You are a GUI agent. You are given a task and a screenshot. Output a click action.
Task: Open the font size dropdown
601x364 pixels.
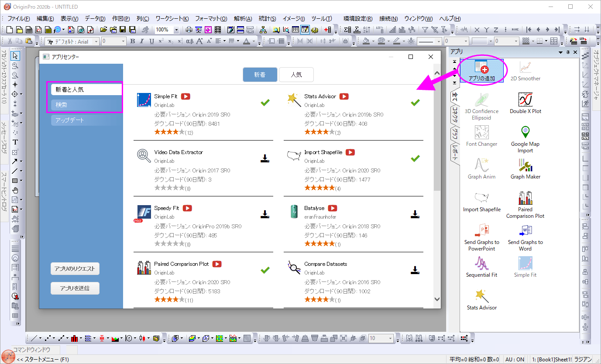pyautogui.click(x=123, y=41)
